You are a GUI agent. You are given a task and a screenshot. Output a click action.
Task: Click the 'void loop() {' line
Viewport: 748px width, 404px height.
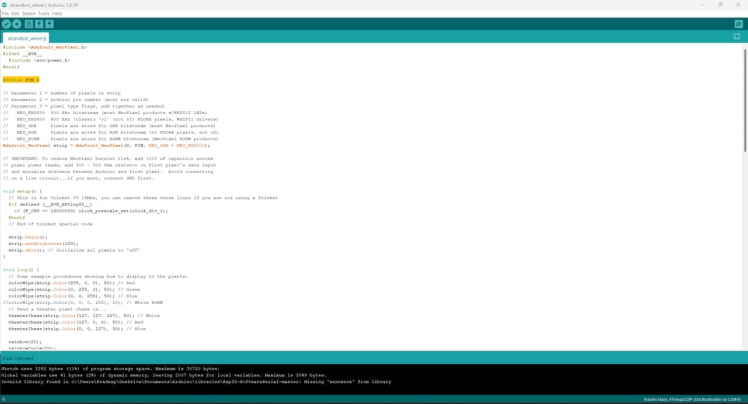(21, 270)
